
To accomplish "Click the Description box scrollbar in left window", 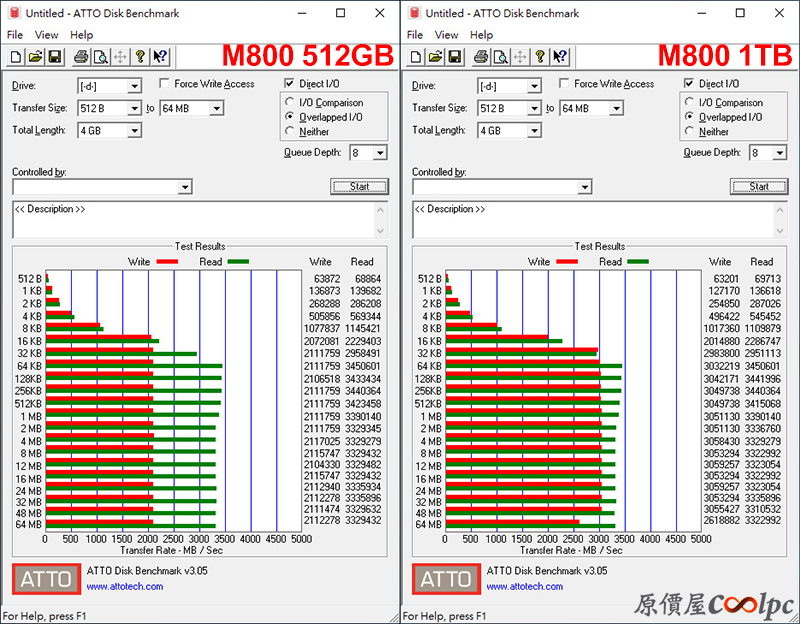I will pos(381,220).
